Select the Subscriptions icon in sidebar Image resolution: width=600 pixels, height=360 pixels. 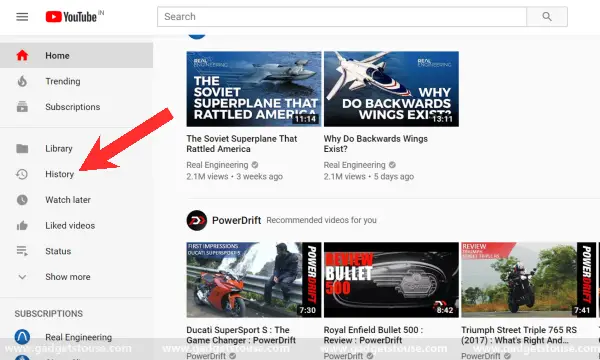pos(22,107)
